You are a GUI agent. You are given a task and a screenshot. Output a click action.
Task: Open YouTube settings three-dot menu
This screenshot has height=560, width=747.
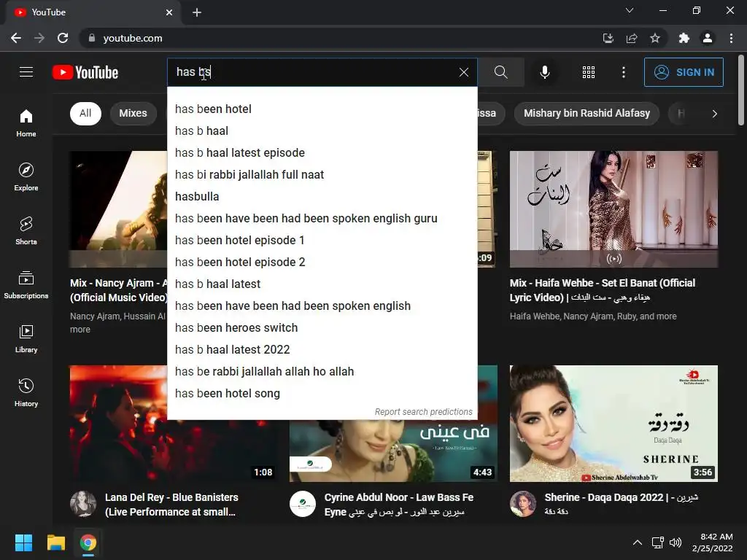click(x=624, y=72)
